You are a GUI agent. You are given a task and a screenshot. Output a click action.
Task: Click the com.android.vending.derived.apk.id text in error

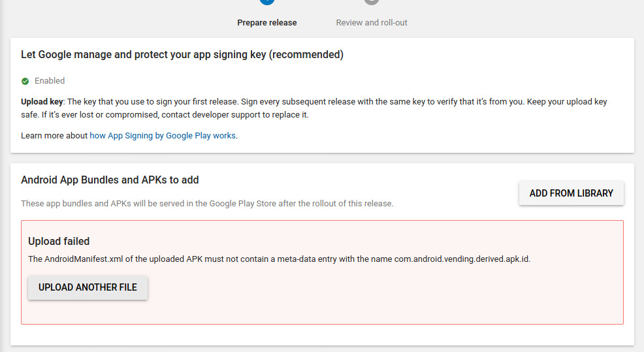(x=462, y=259)
